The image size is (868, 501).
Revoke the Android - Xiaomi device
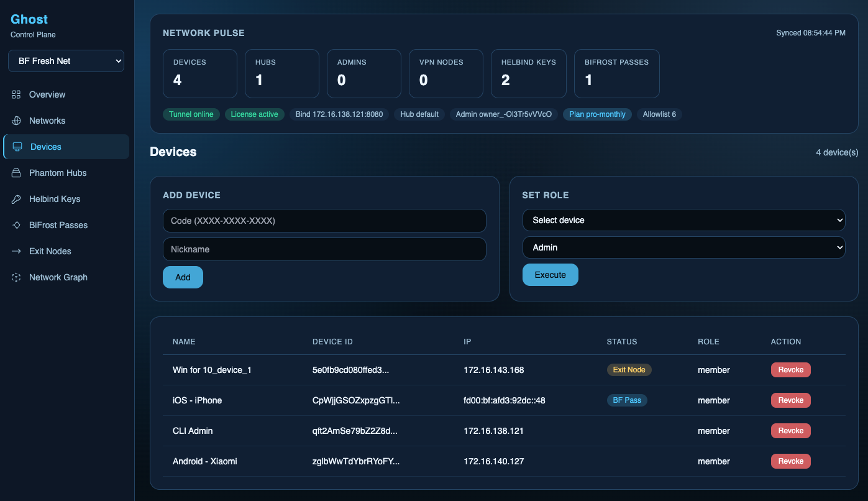tap(790, 461)
